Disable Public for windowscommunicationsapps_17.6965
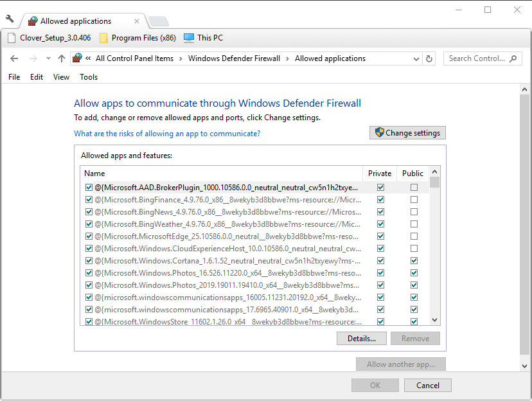Viewport: 532px width, 401px height. [414, 309]
